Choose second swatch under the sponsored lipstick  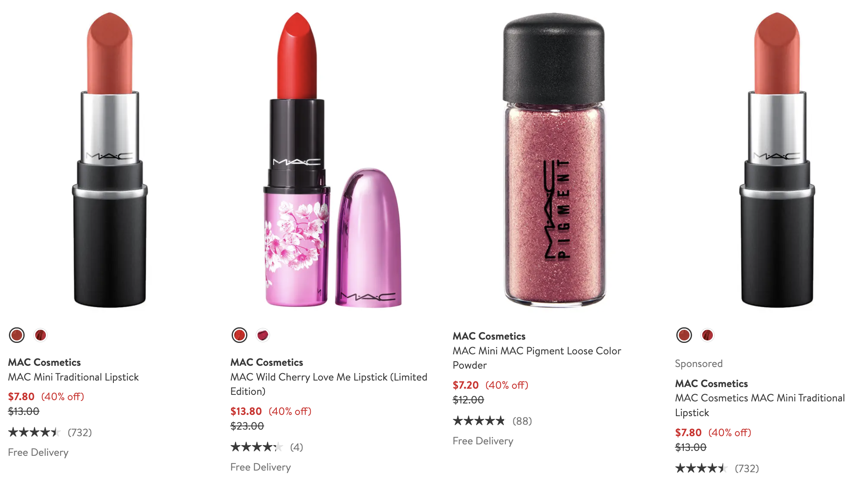click(707, 335)
